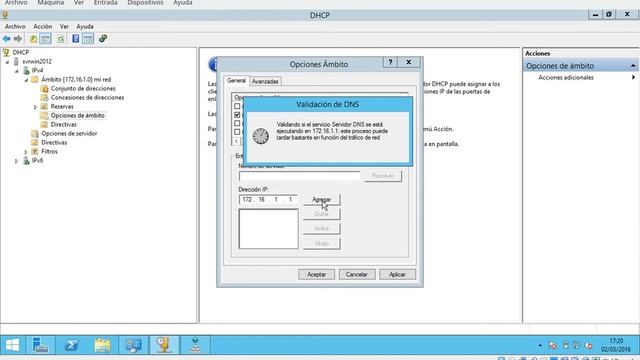The width and height of the screenshot is (640, 360).
Task: Tick the fourth checkbox in the options list
Action: pyautogui.click(x=237, y=132)
